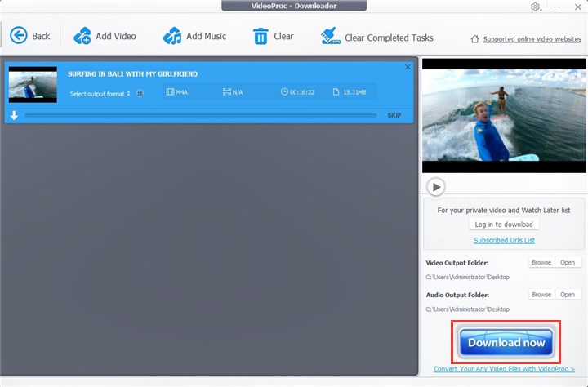Remove the surfing video task with X
This screenshot has width=588, height=387.
click(x=408, y=67)
